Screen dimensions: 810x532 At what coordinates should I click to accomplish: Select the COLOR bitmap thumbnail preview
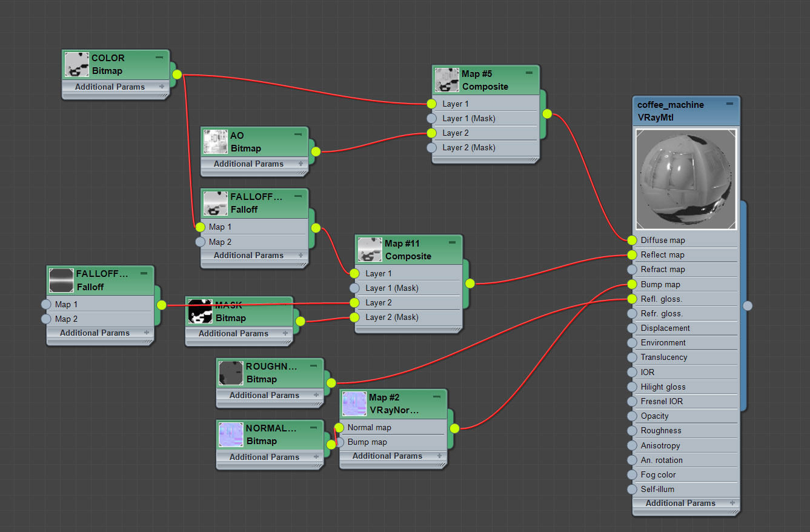coord(77,64)
